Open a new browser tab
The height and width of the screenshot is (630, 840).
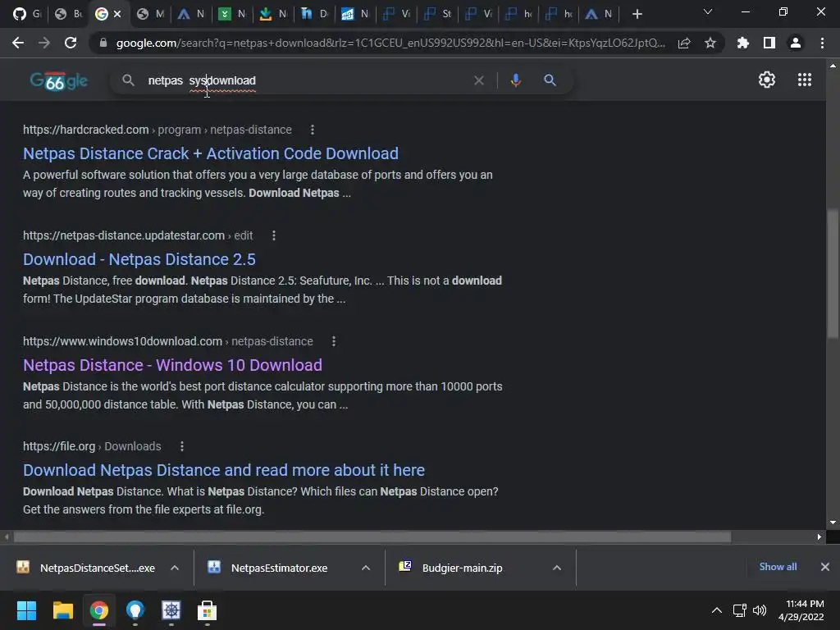point(637,14)
